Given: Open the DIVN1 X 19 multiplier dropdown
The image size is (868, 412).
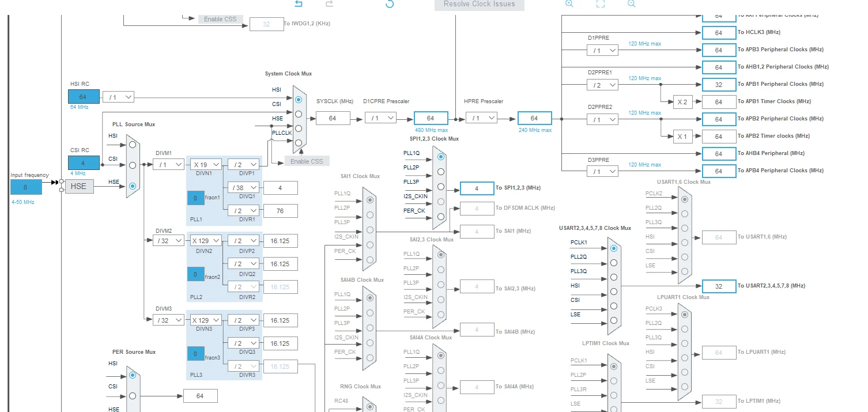Looking at the screenshot, I should (x=206, y=164).
